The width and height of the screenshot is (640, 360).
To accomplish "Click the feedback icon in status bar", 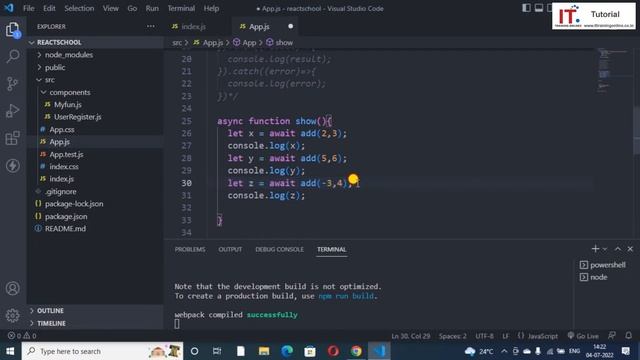I will coord(612,336).
